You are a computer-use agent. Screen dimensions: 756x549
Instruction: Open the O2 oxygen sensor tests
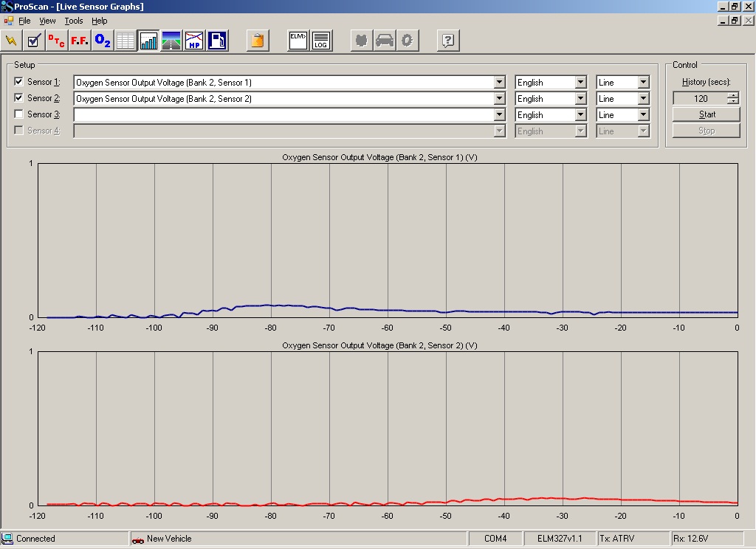103,41
